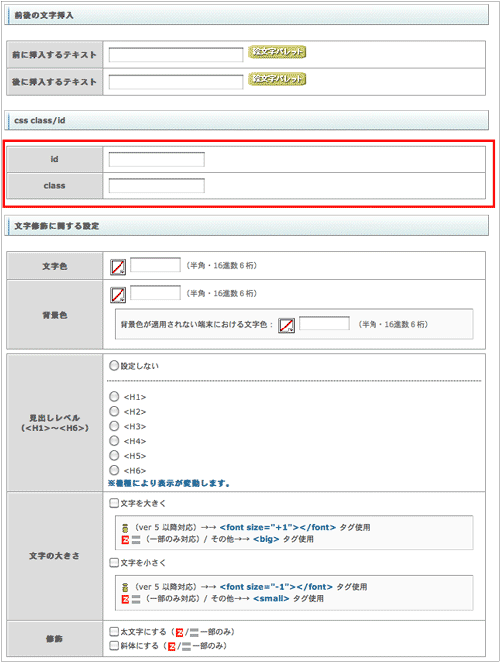The height and width of the screenshot is (662, 500).
Task: Focus the 前に挿入するテキスト field
Action: 176,55
